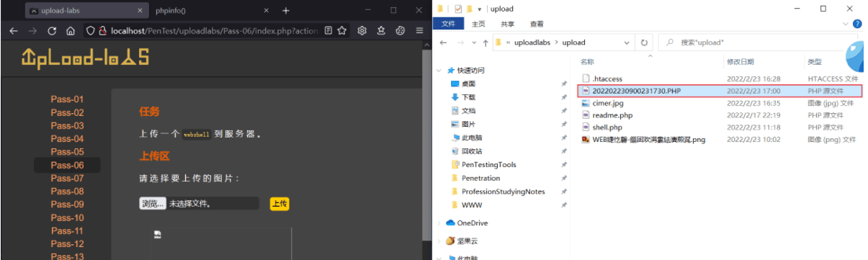Open the Pass-07 level
This screenshot has width=868, height=260.
point(67,178)
